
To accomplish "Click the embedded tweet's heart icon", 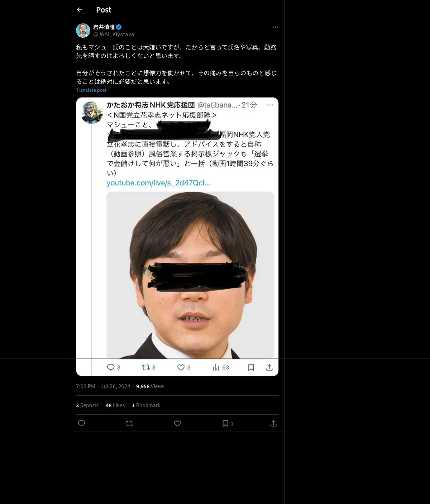I will 181,367.
